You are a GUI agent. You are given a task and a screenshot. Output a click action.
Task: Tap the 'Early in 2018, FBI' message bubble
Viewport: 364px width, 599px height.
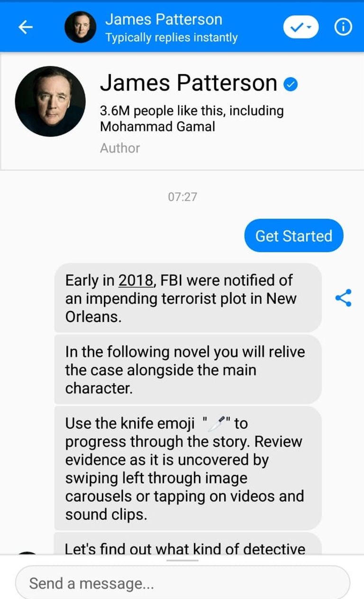(x=188, y=298)
